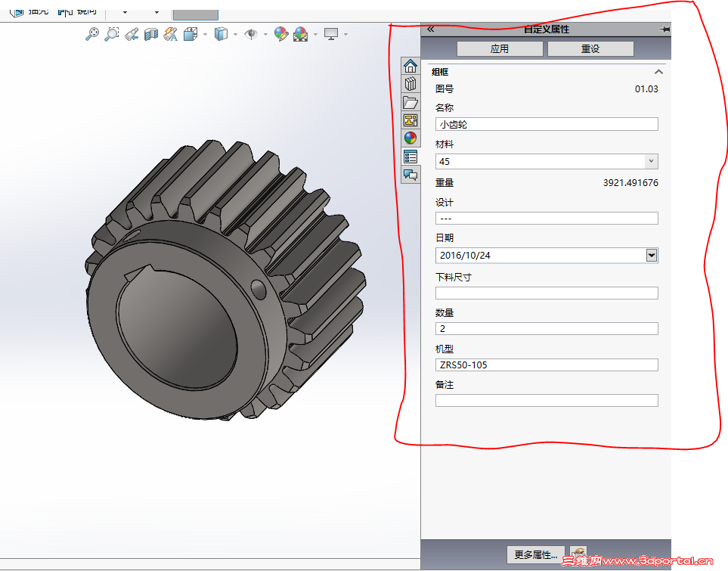728x571 pixels.
Task: Open the SOLIDWORKS Forum chat tab
Action: 410,175
